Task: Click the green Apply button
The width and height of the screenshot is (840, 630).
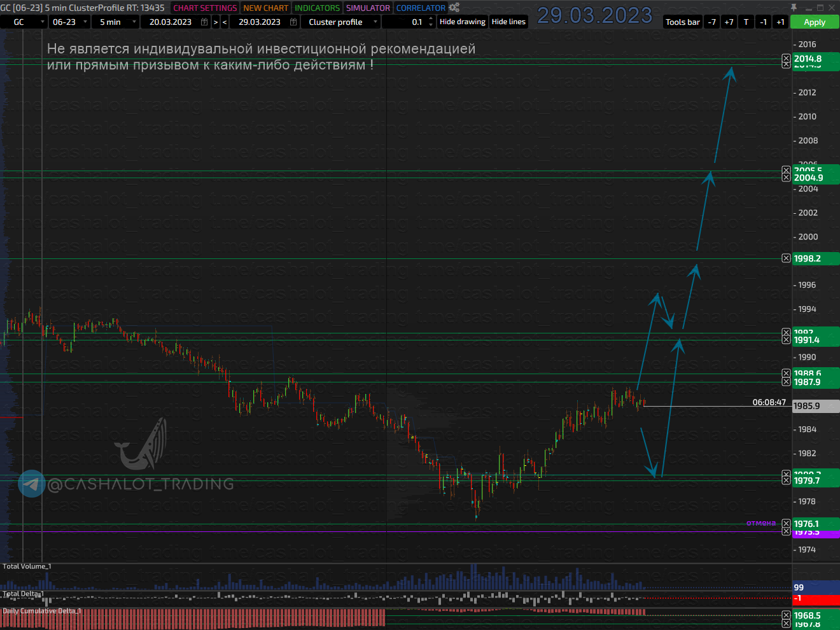Action: tap(815, 22)
